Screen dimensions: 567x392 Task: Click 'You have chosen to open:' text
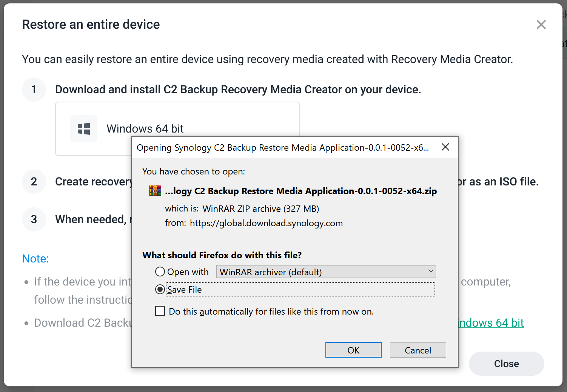pyautogui.click(x=194, y=171)
